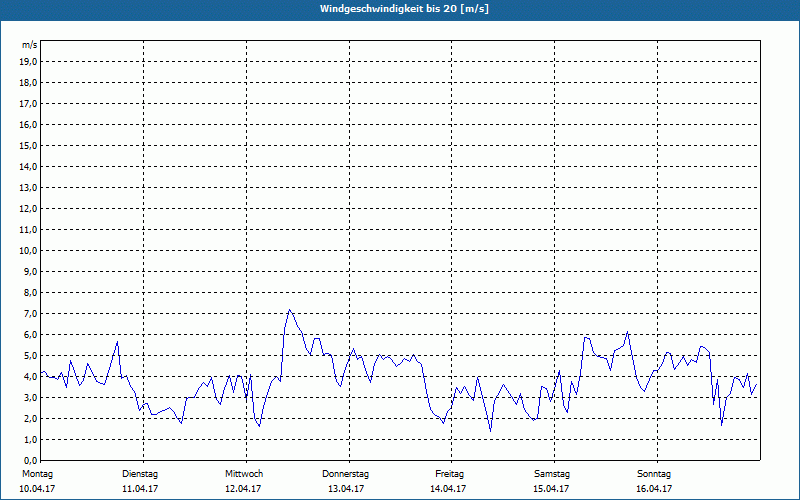Click the date 14.04.17
The width and height of the screenshot is (800, 500).
pos(448,489)
